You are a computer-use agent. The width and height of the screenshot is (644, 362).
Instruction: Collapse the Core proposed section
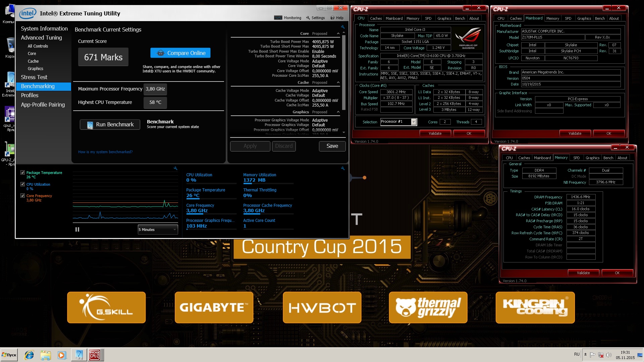point(338,34)
